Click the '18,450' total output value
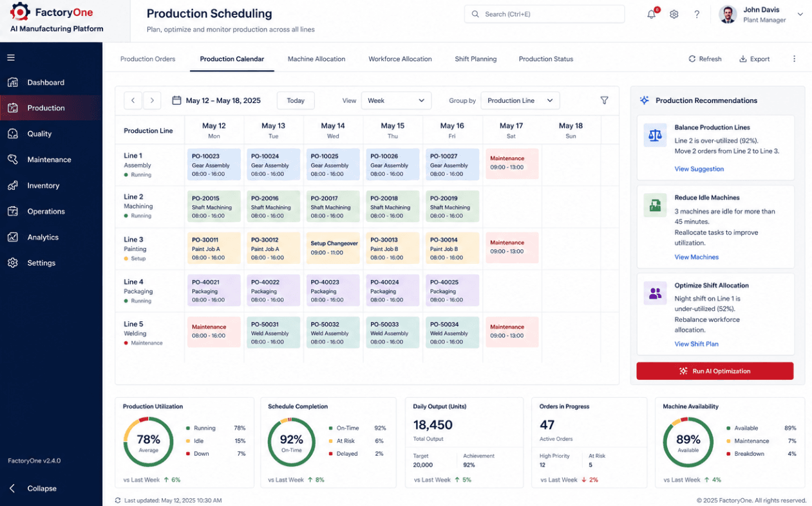The image size is (812, 506). click(433, 425)
